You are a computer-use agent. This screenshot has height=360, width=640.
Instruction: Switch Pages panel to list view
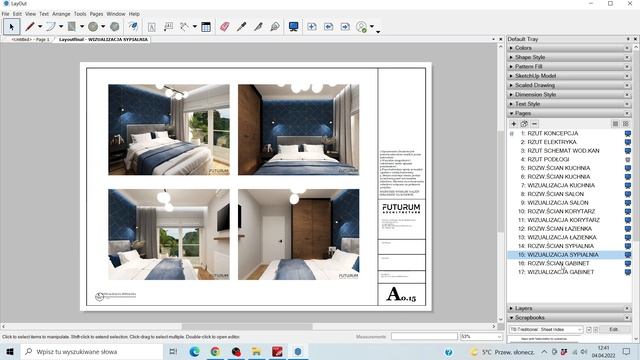pos(616,124)
